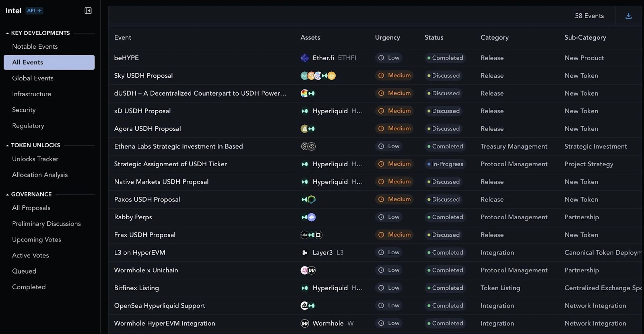Click asset icons for Frax USDH Proposal
Image resolution: width=644 pixels, height=334 pixels.
[x=312, y=235]
